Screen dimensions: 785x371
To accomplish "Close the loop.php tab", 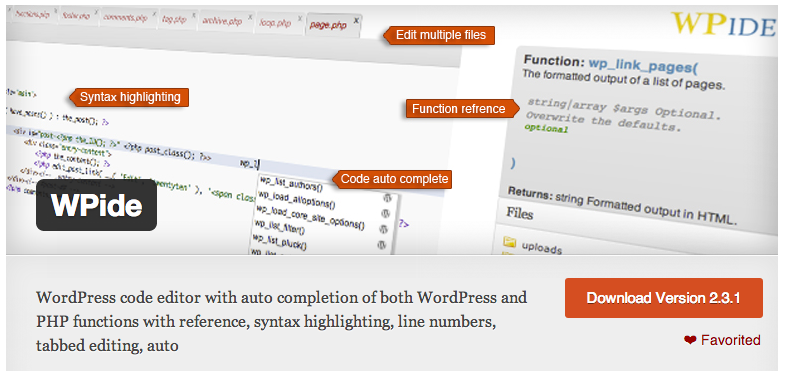I will pos(299,19).
